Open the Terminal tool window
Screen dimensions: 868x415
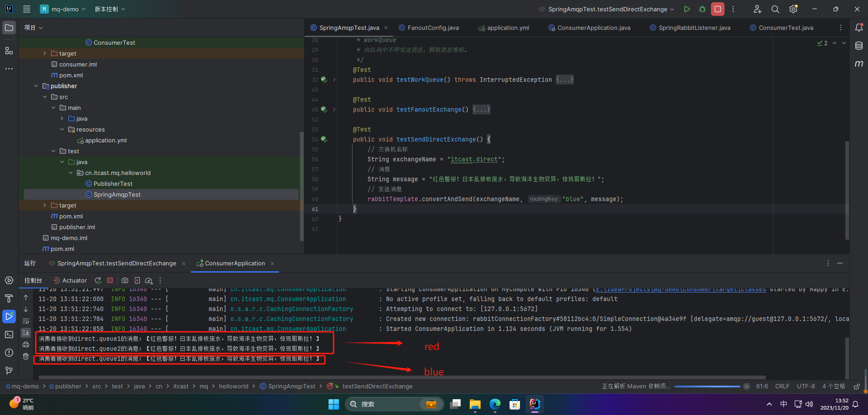coord(9,335)
